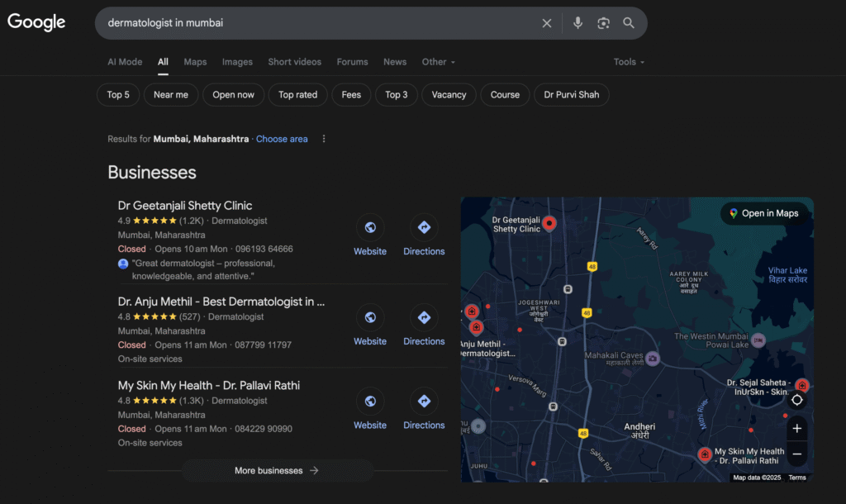Click Open in Maps button
This screenshot has height=504, width=846.
coord(764,213)
